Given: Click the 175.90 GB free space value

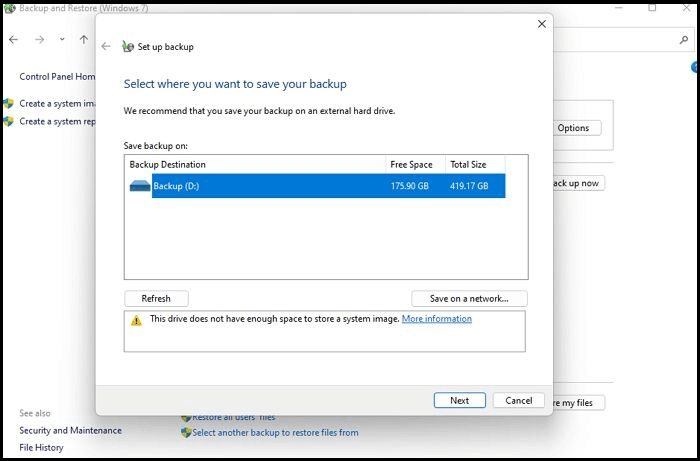Looking at the screenshot, I should [x=410, y=186].
